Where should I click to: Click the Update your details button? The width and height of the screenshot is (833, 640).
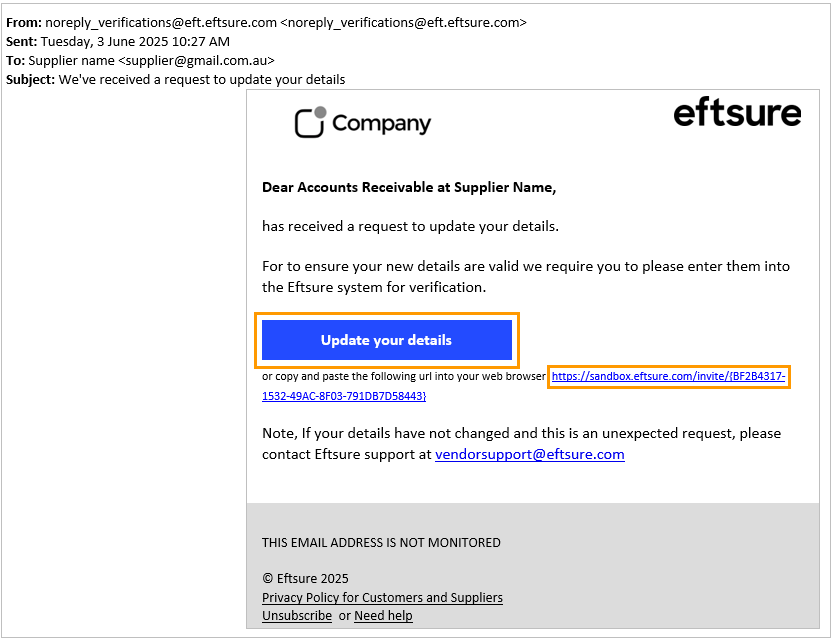[x=387, y=340]
